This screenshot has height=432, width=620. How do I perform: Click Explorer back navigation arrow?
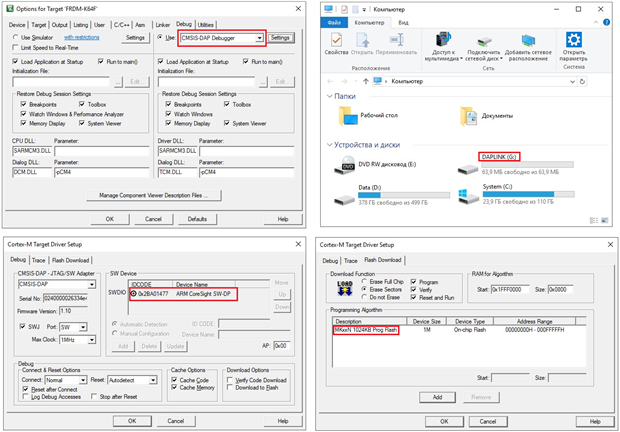pyautogui.click(x=330, y=81)
